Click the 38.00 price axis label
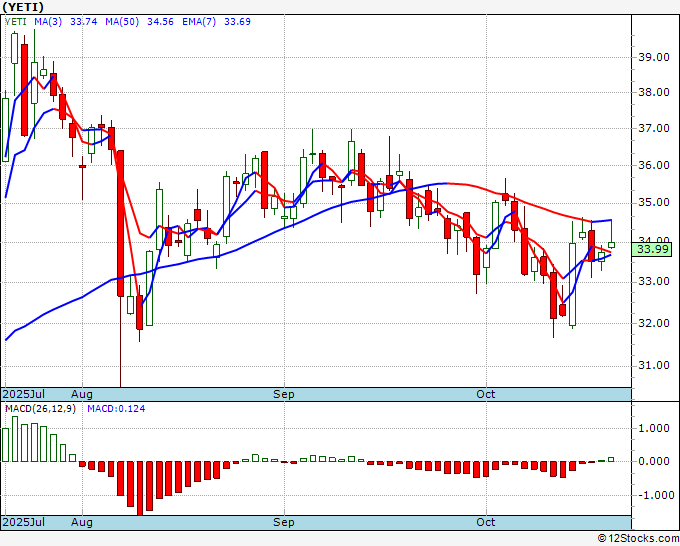The image size is (680, 546). pyautogui.click(x=654, y=92)
